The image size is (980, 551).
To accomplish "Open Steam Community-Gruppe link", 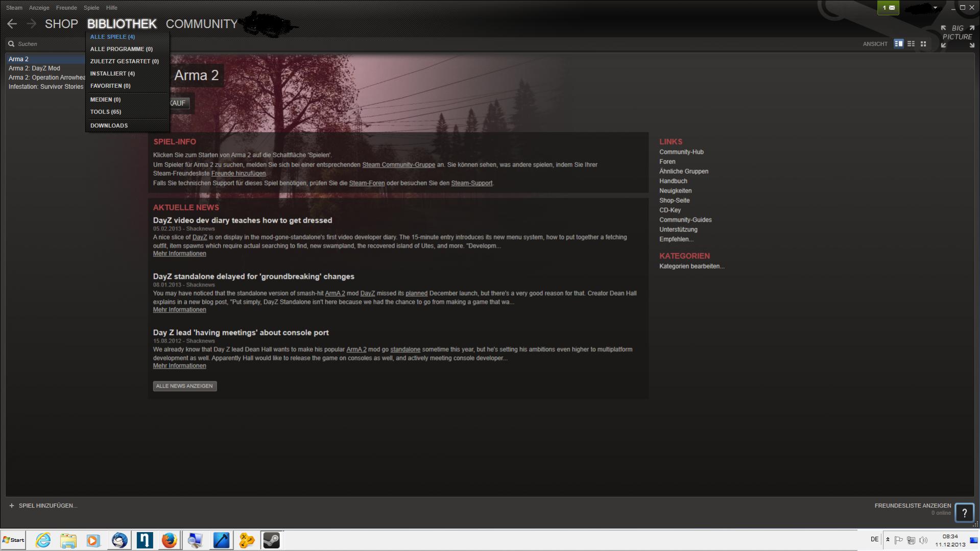I will (398, 165).
